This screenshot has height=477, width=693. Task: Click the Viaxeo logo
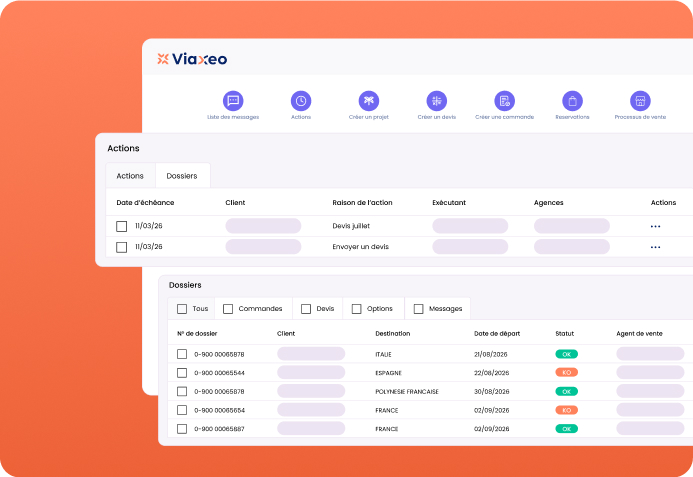click(192, 59)
